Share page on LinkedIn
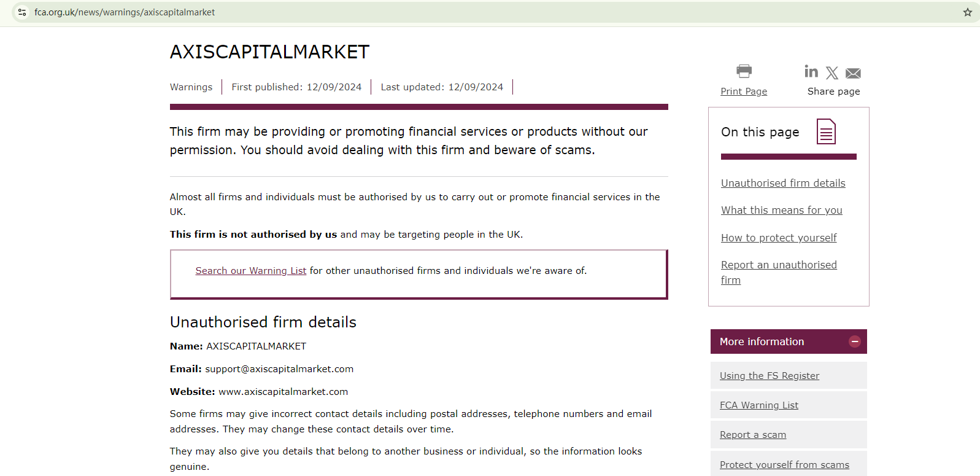The image size is (980, 476). pyautogui.click(x=811, y=72)
